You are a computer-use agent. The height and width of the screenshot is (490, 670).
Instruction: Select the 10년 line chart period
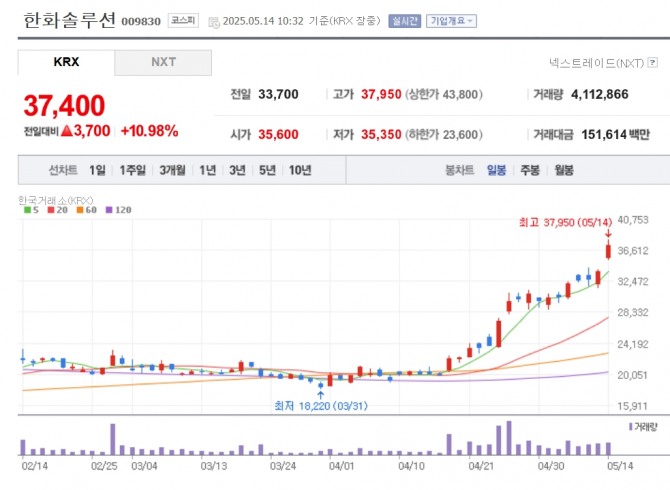[x=300, y=170]
